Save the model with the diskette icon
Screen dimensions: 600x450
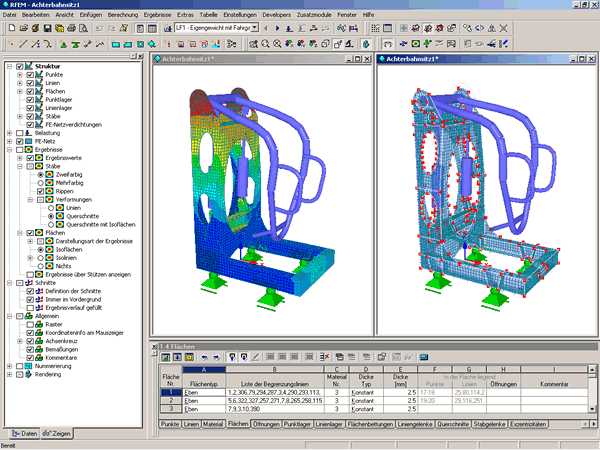coord(47,28)
